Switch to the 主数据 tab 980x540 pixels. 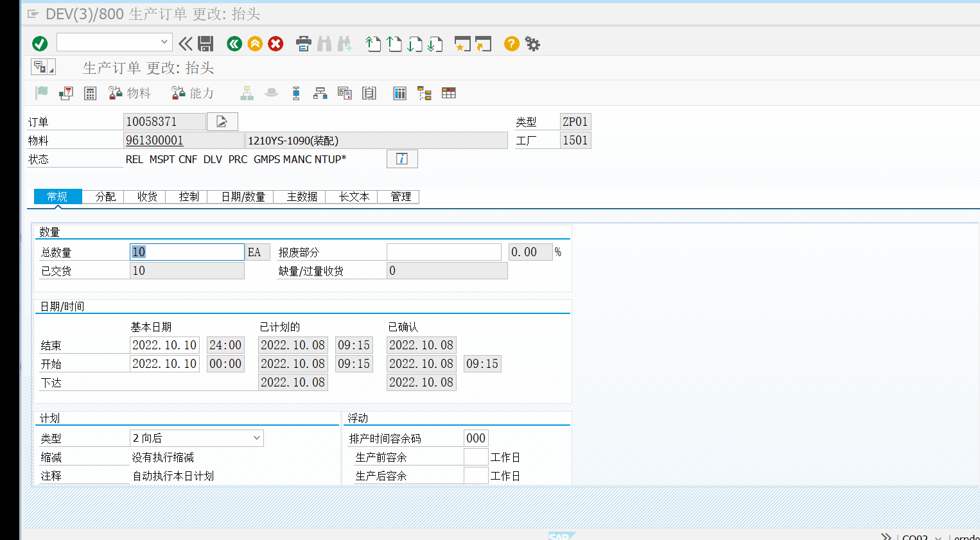click(x=299, y=196)
